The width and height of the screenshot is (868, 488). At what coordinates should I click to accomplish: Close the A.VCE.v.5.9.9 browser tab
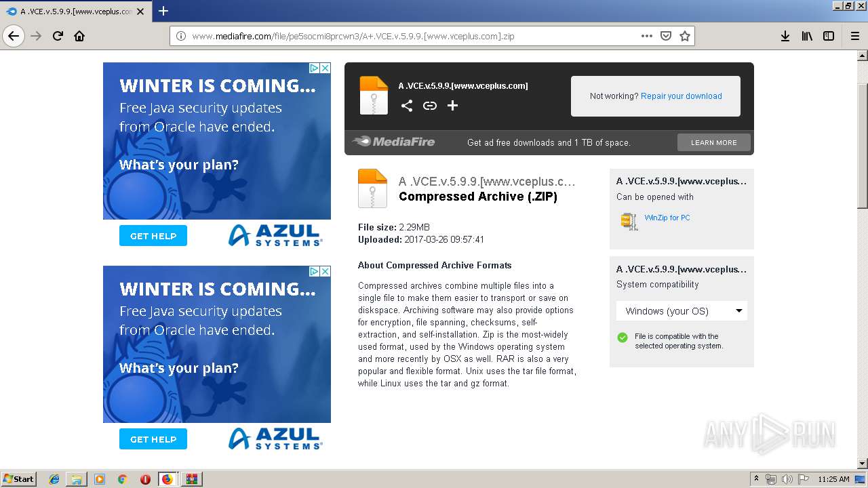tap(140, 12)
